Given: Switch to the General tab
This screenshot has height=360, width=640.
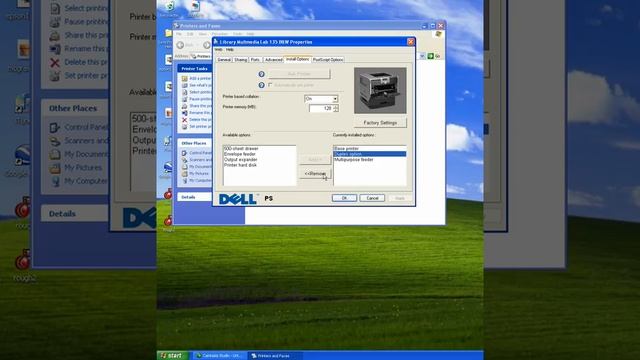Looking at the screenshot, I should tap(224, 60).
